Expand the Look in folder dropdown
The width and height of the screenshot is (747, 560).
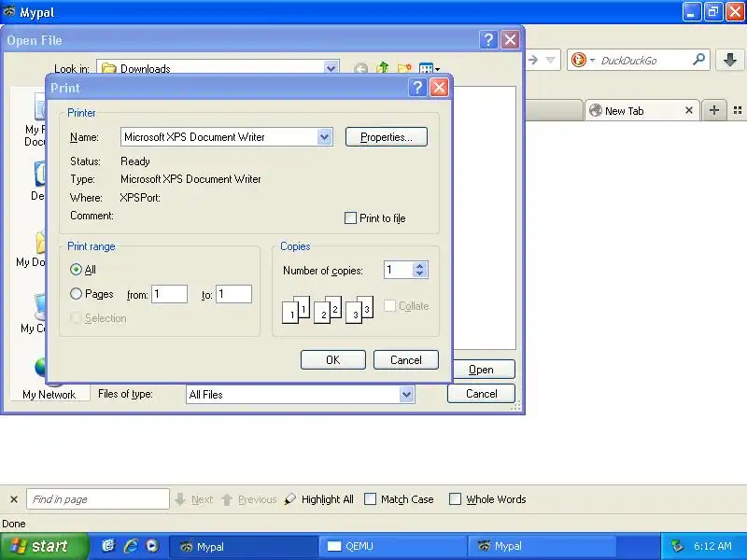(331, 68)
